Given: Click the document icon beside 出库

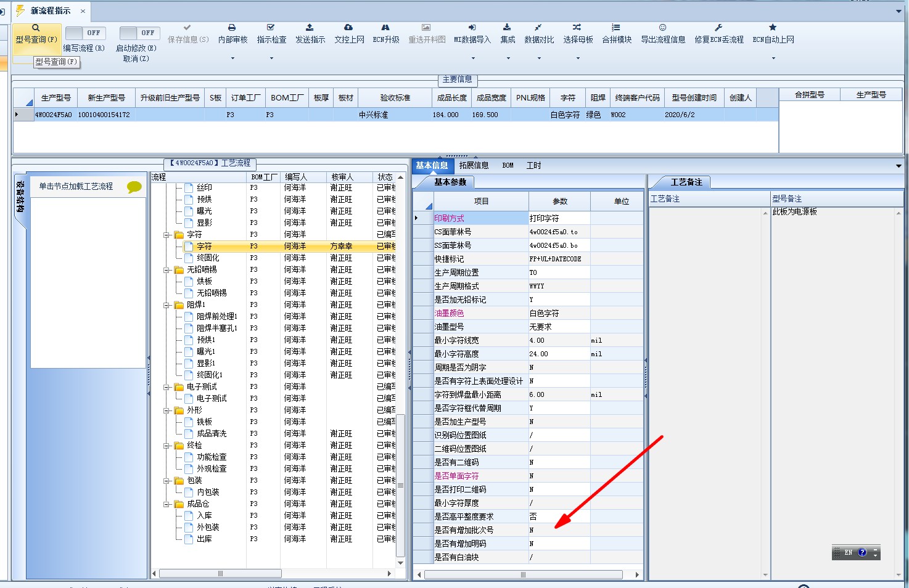Looking at the screenshot, I should pos(189,539).
